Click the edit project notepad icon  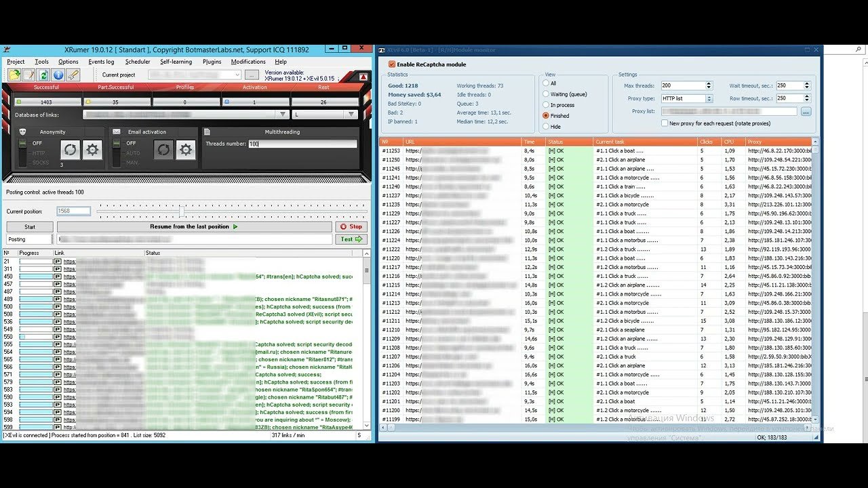28,75
